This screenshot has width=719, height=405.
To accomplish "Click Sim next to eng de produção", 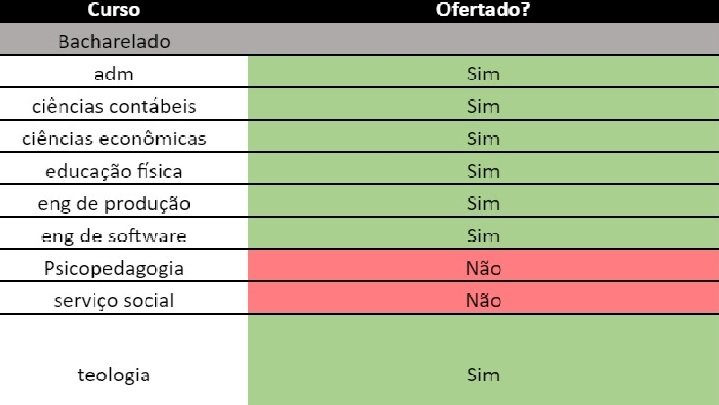I will 483,201.
